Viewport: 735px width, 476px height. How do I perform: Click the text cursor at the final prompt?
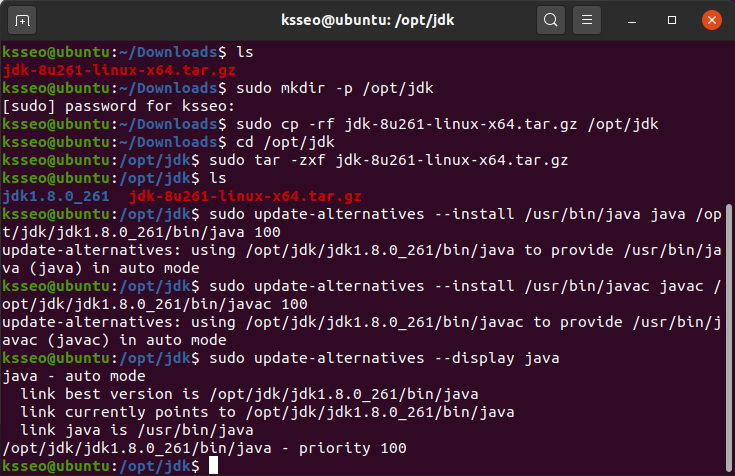click(213, 466)
